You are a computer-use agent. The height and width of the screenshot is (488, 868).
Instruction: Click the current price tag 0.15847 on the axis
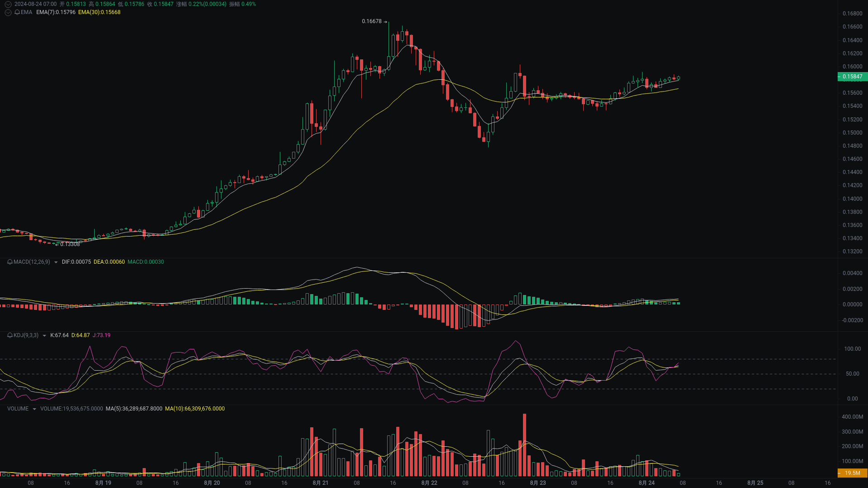[852, 77]
